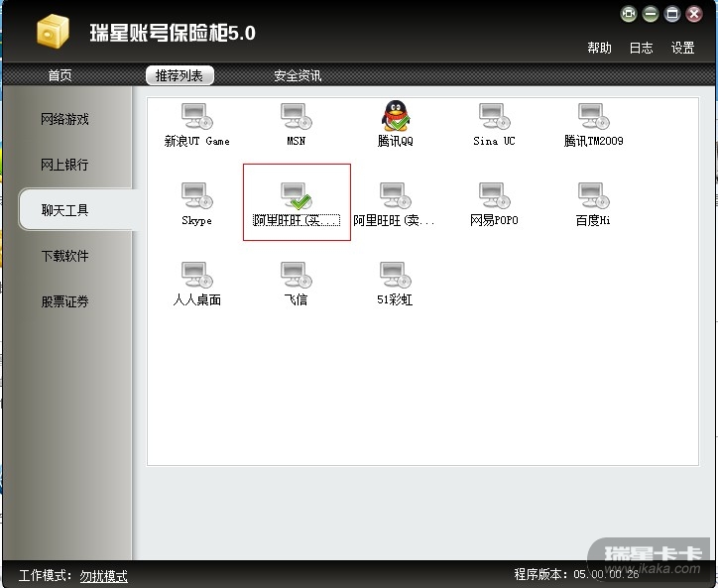Click the 勿扰模式 work mode link
Screen dimensions: 718x588
tap(104, 576)
